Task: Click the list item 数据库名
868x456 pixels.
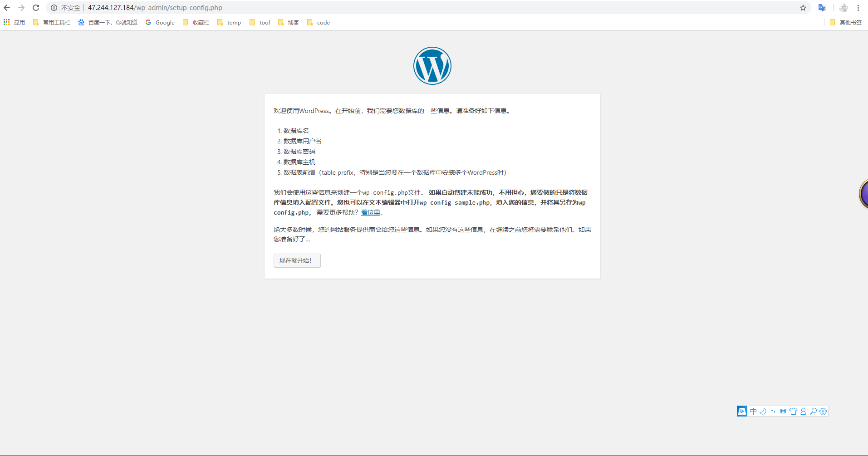Action: [296, 131]
